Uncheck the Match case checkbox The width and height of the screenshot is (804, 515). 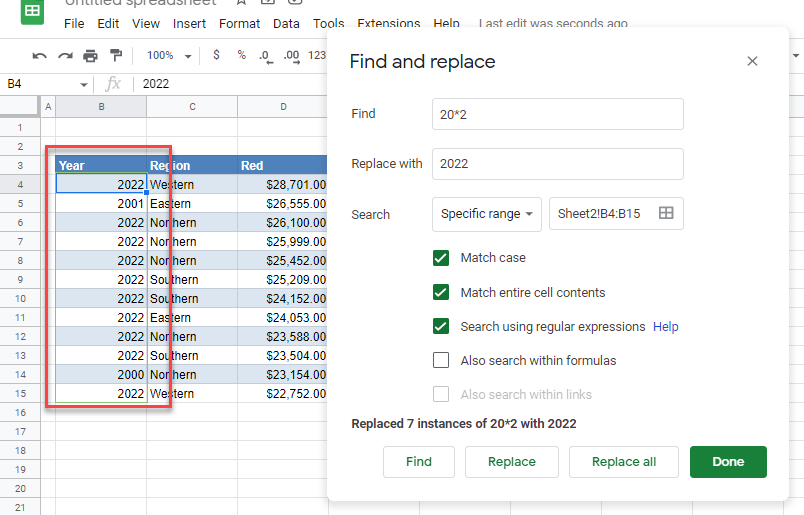[441, 258]
